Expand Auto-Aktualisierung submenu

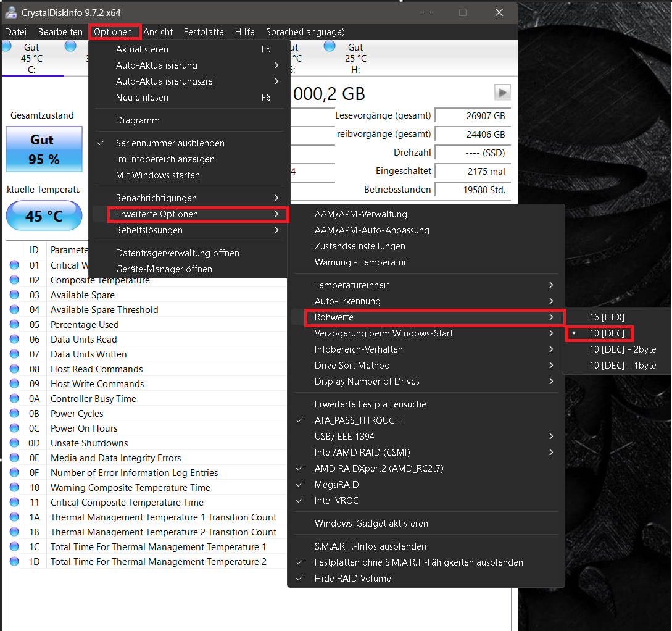[189, 65]
